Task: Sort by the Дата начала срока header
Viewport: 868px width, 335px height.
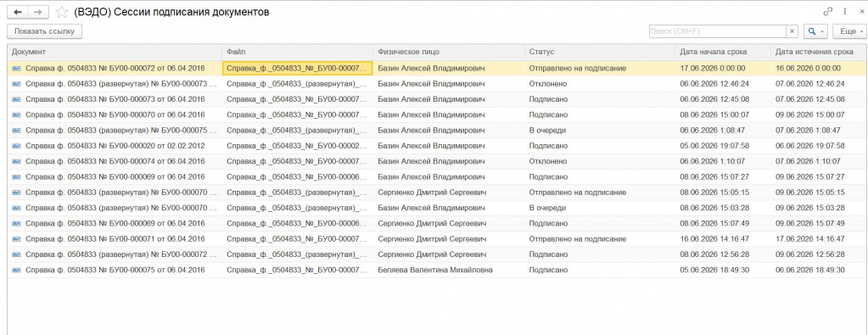Action: pyautogui.click(x=723, y=52)
